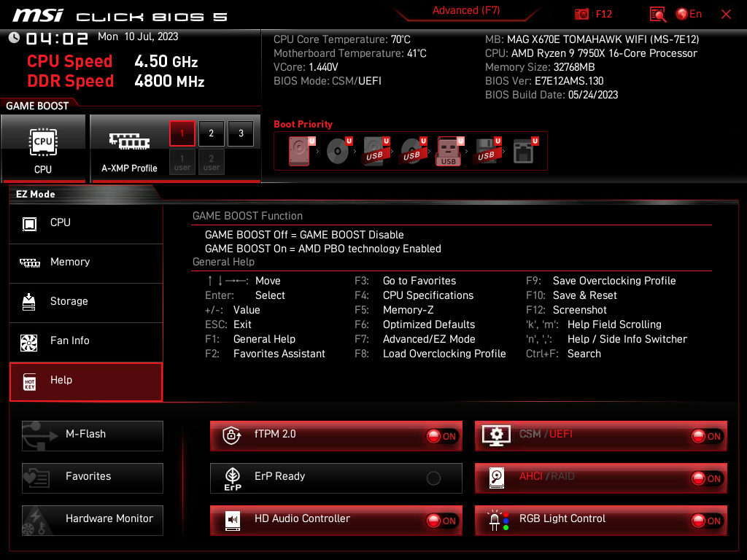Click the A-XMP Profile memory icon

click(x=129, y=142)
